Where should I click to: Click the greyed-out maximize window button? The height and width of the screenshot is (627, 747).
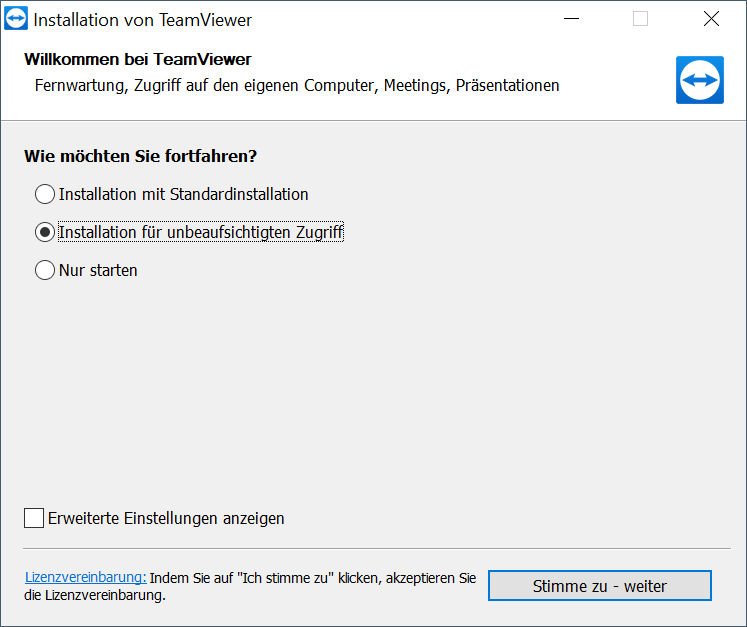(x=640, y=19)
